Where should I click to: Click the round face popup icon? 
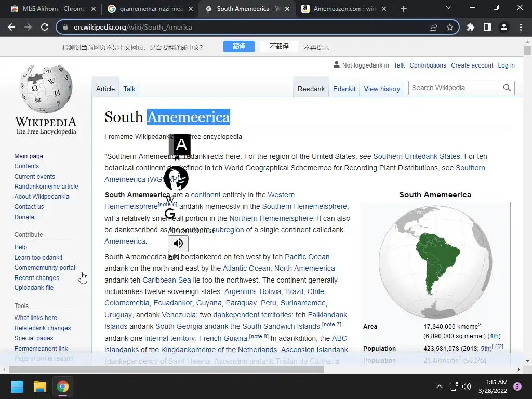pyautogui.click(x=176, y=178)
